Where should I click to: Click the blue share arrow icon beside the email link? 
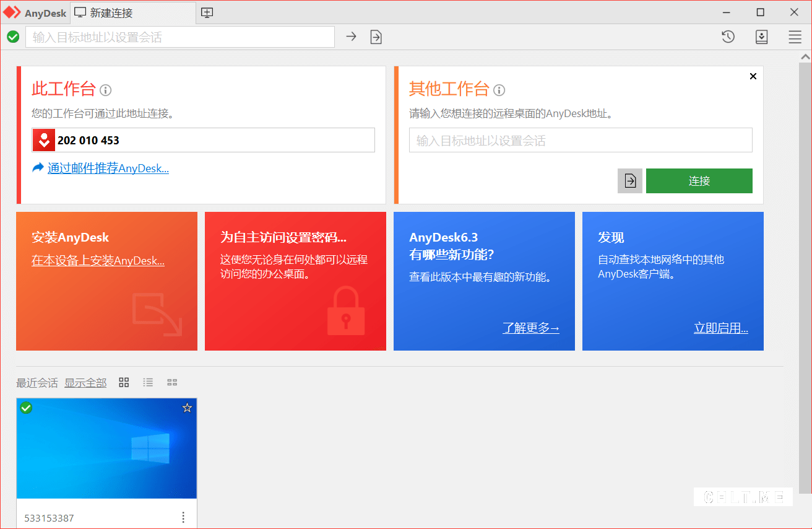point(38,167)
